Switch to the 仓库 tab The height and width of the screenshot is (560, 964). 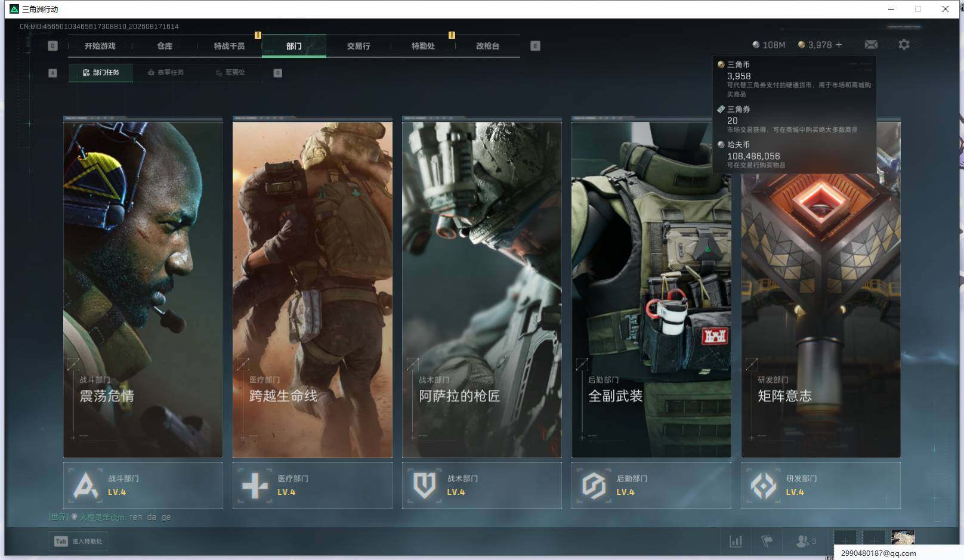[165, 46]
